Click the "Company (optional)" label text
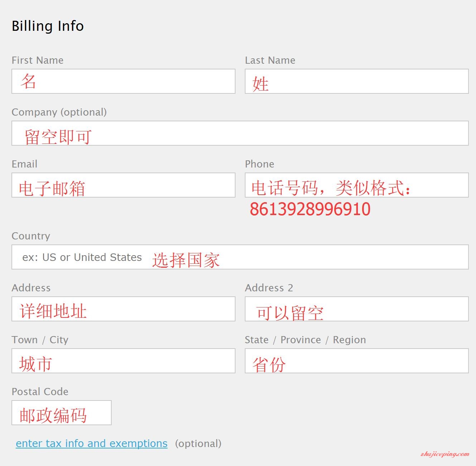The image size is (476, 466). point(59,112)
